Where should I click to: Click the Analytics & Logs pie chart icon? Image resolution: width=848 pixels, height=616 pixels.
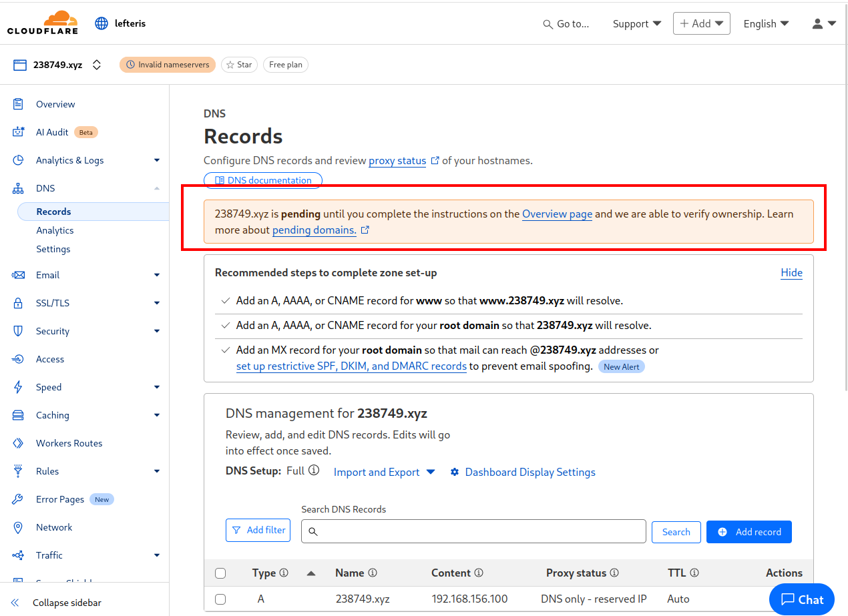(x=19, y=160)
